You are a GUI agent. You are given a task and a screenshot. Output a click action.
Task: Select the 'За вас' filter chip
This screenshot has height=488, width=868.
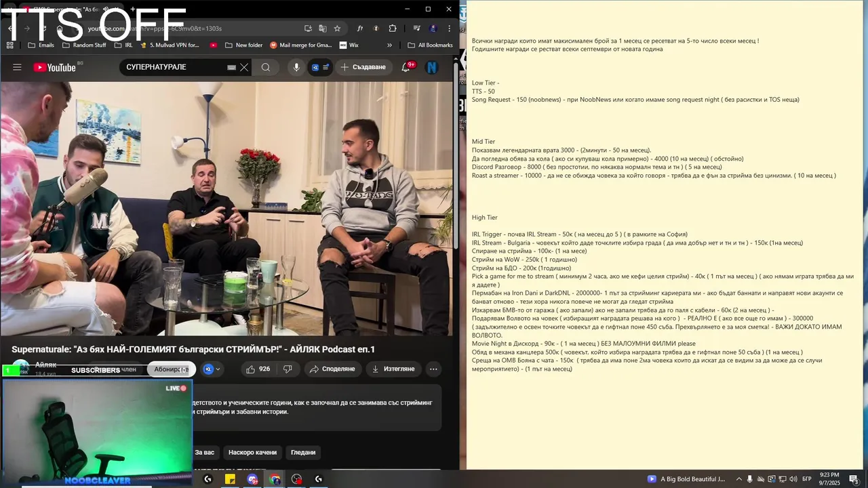[204, 452]
